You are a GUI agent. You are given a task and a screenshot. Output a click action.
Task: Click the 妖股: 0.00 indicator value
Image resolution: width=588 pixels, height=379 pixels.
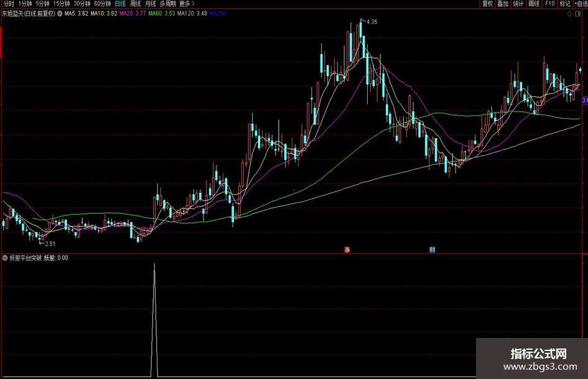[x=56, y=258]
